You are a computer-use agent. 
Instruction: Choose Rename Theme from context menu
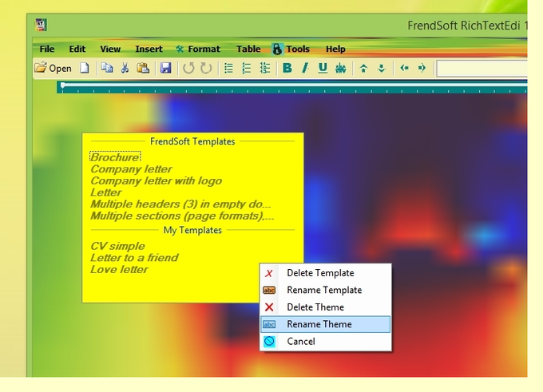(326, 324)
